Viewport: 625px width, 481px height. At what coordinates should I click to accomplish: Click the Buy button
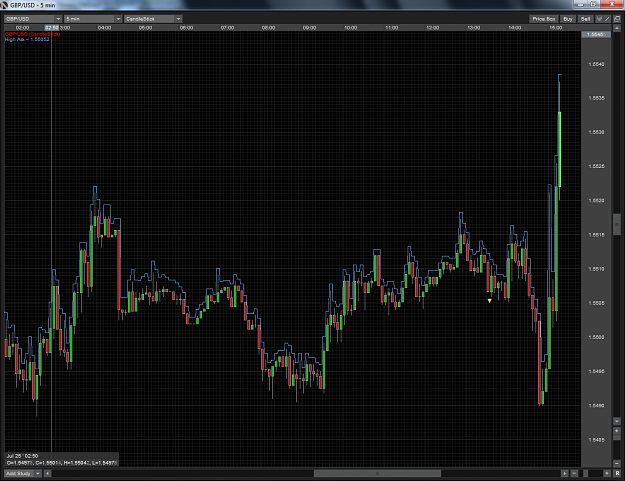pyautogui.click(x=568, y=19)
